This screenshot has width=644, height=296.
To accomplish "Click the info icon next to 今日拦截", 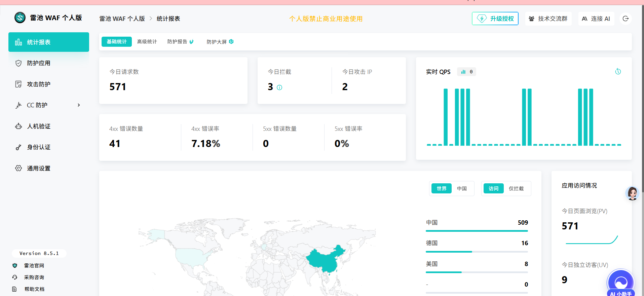I will pos(279,87).
